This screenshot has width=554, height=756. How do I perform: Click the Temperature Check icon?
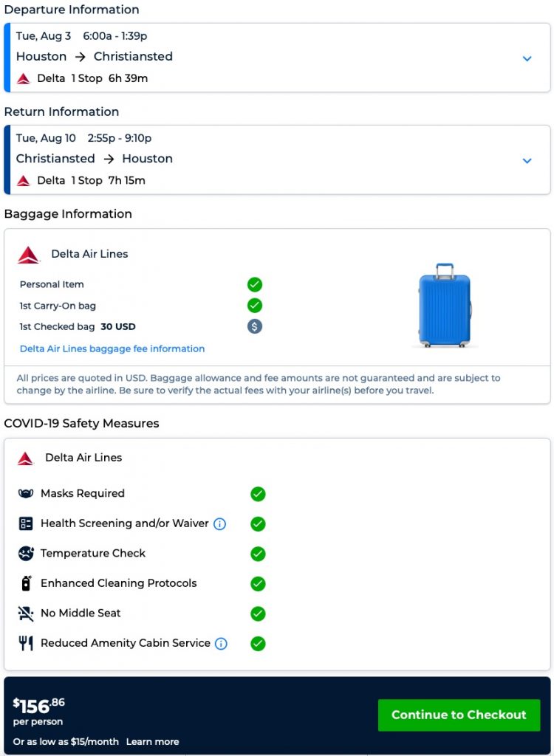coord(26,553)
